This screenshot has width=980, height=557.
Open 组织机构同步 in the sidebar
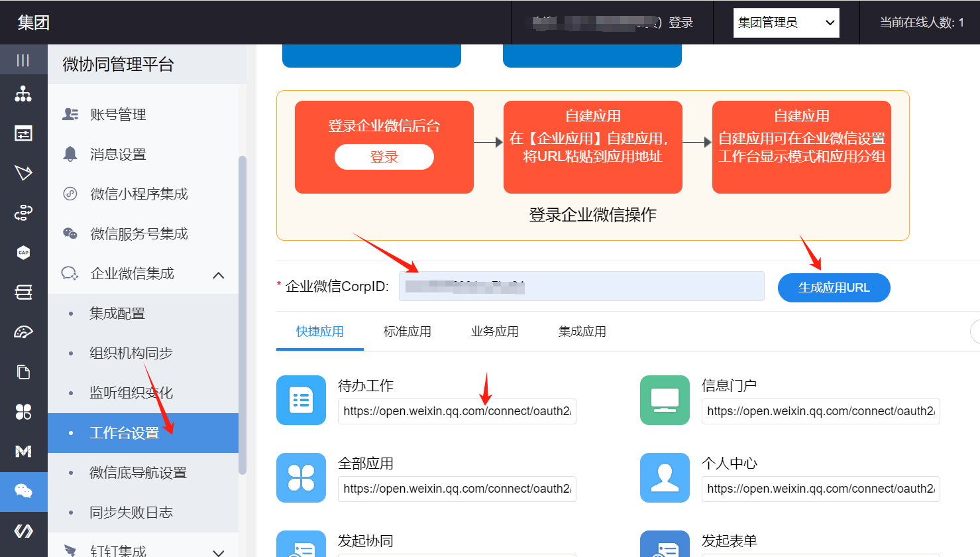pos(143,353)
